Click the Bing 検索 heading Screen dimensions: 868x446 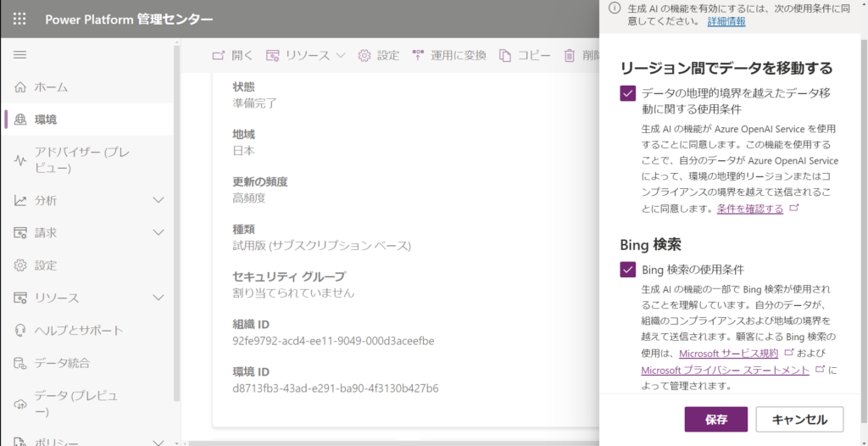point(650,244)
